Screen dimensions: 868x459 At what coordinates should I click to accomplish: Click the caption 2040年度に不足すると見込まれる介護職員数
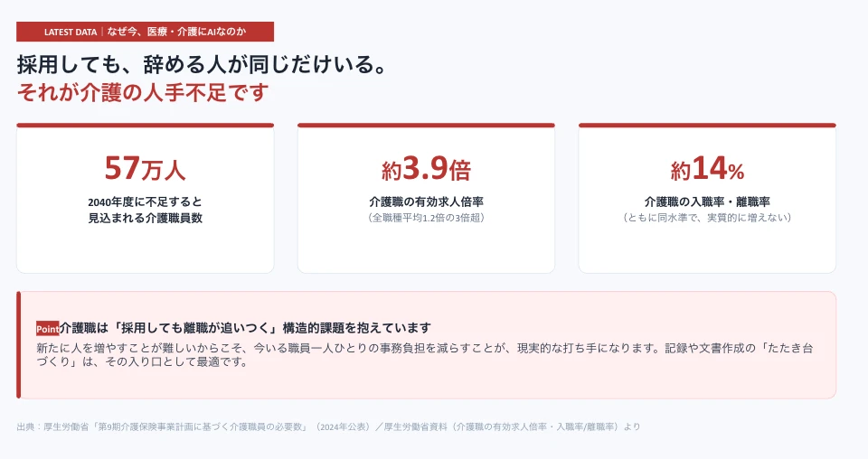click(145, 211)
